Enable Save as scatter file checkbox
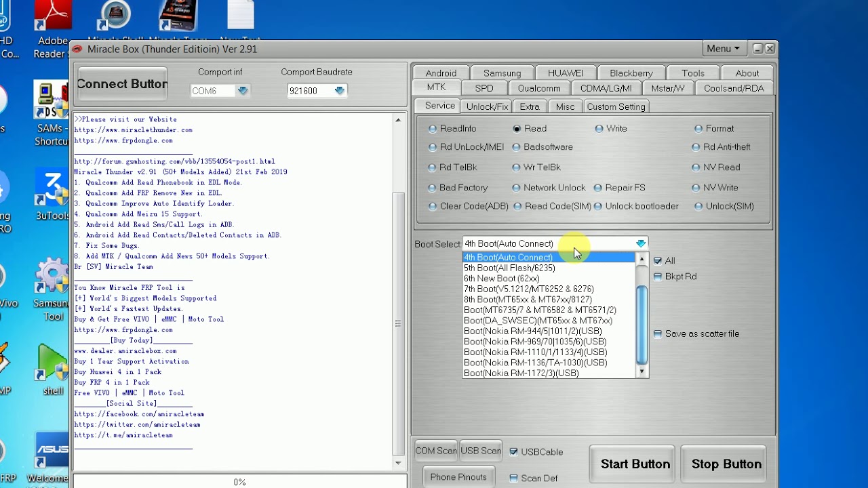 click(657, 334)
